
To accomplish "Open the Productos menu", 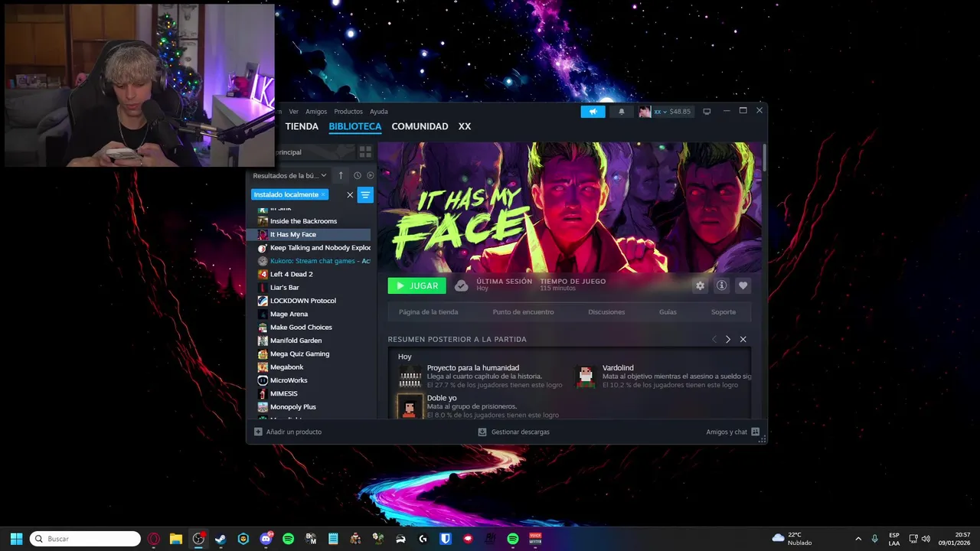I will point(348,112).
